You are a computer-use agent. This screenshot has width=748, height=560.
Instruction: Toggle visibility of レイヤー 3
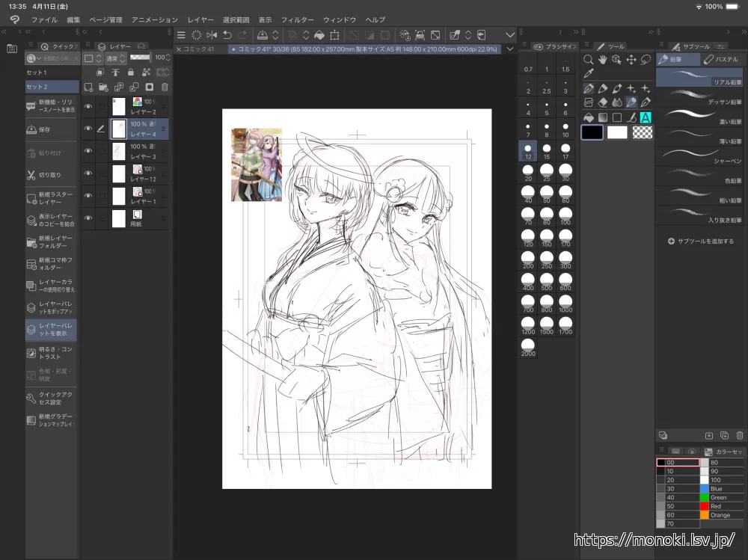(88, 151)
